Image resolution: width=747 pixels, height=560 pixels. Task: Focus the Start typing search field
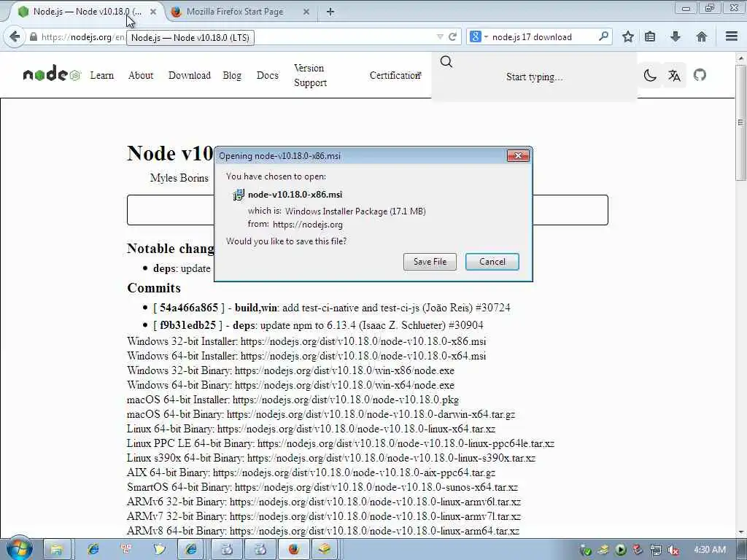click(x=534, y=77)
